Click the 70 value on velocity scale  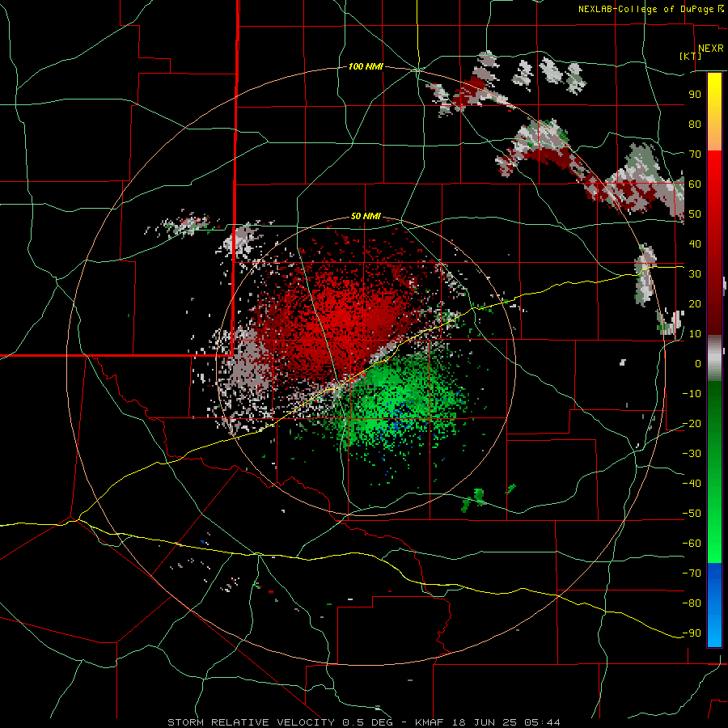(695, 154)
